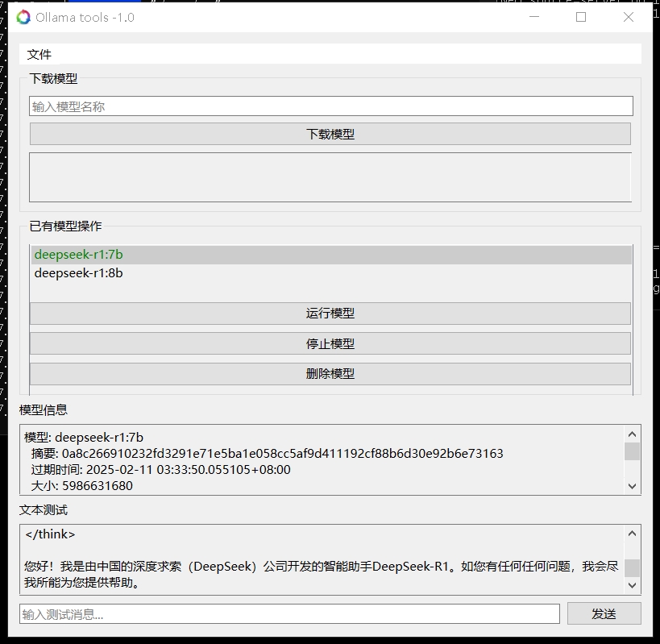Focus the 输入模型名称 input field
660x644 pixels.
point(331,106)
